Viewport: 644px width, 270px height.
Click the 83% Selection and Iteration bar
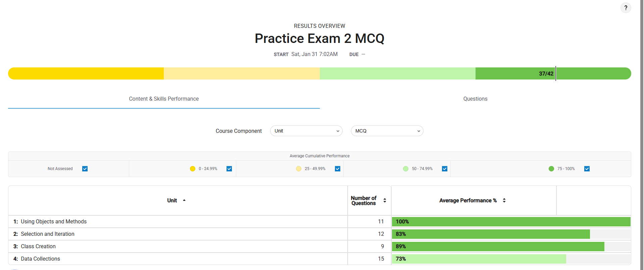click(491, 234)
